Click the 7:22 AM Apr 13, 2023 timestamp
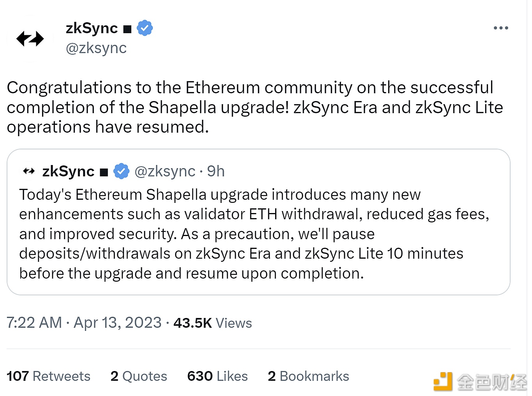Viewport: 532px width, 396px height. tap(84, 323)
